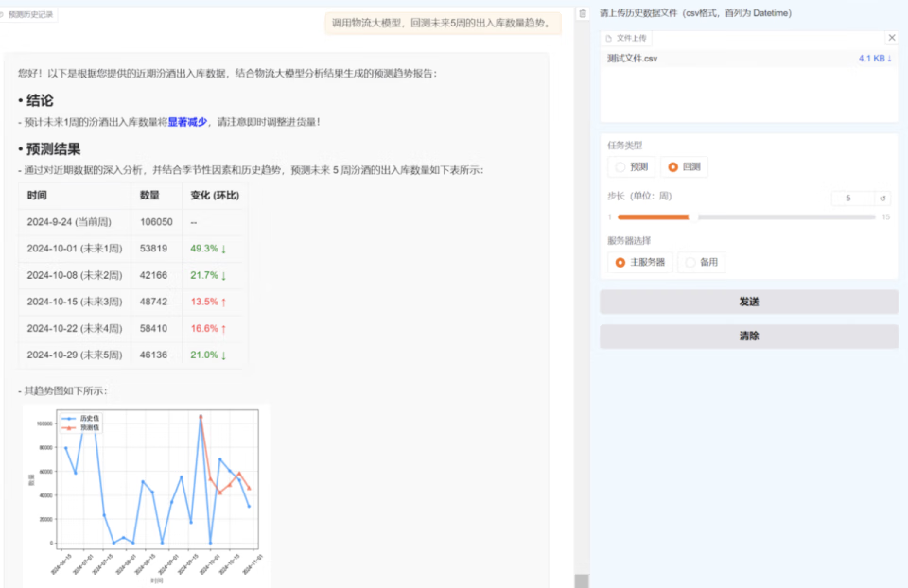Viewport: 908px width, 588px height.
Task: Click the 2024-10-15 (未来3周) cell
Action: click(x=75, y=303)
